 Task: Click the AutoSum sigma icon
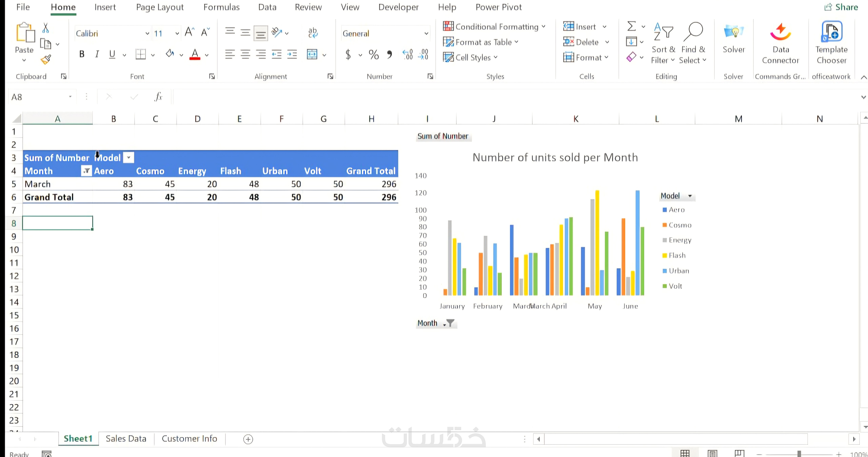coord(632,26)
